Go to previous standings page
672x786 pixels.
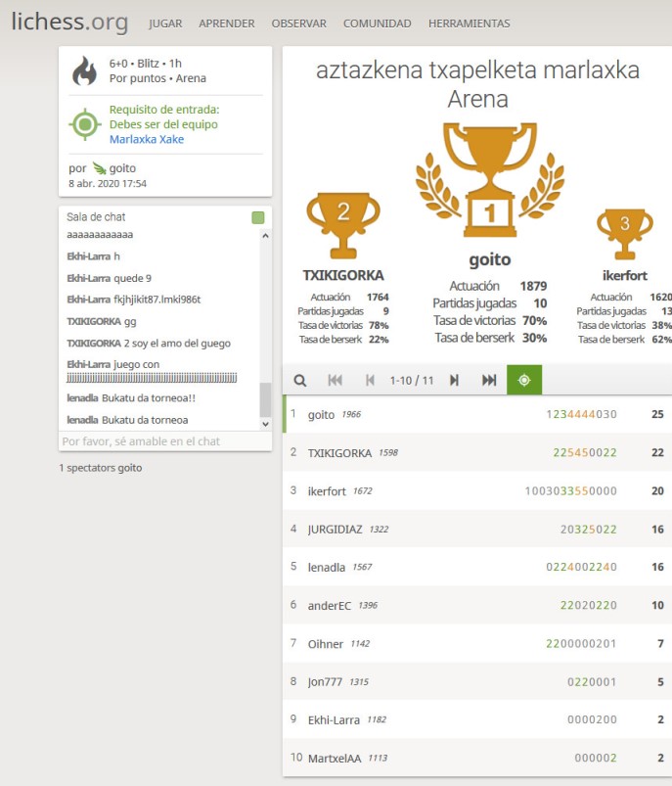[370, 380]
